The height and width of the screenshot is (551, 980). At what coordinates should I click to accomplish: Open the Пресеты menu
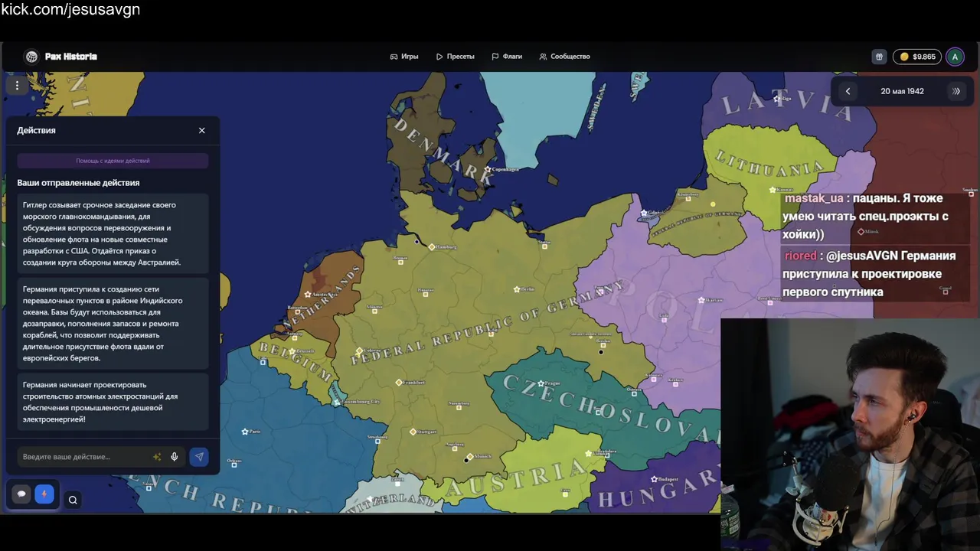tap(456, 57)
